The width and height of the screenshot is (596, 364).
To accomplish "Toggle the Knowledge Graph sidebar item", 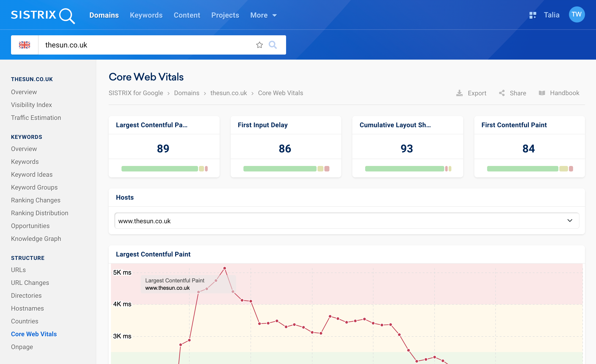I will [36, 238].
